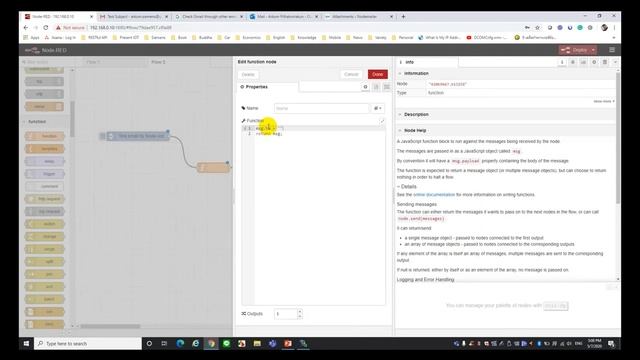Select the function node in palette
The height and width of the screenshot is (360, 640).
pos(44,136)
